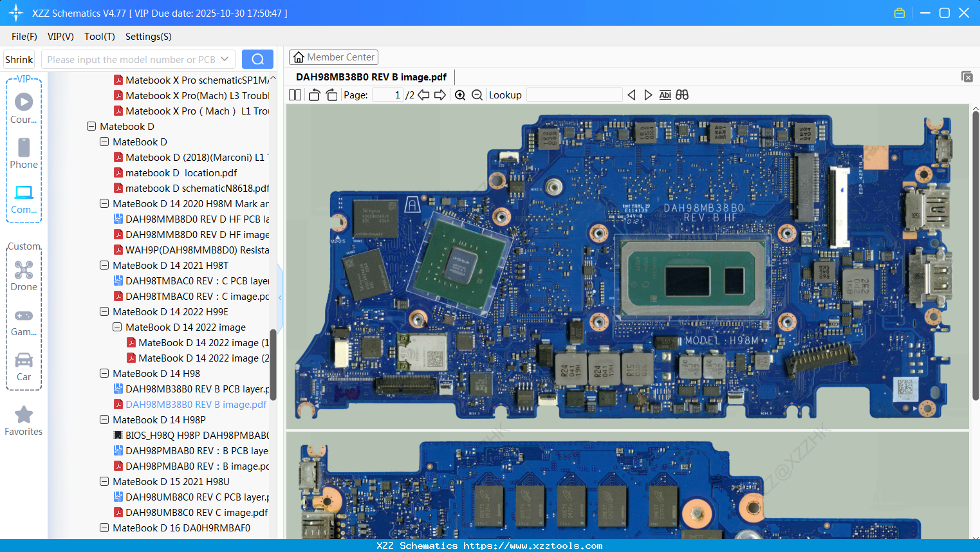
Task: Switch to DAH98MB38B0 REV B image.pdf tab
Action: click(371, 77)
